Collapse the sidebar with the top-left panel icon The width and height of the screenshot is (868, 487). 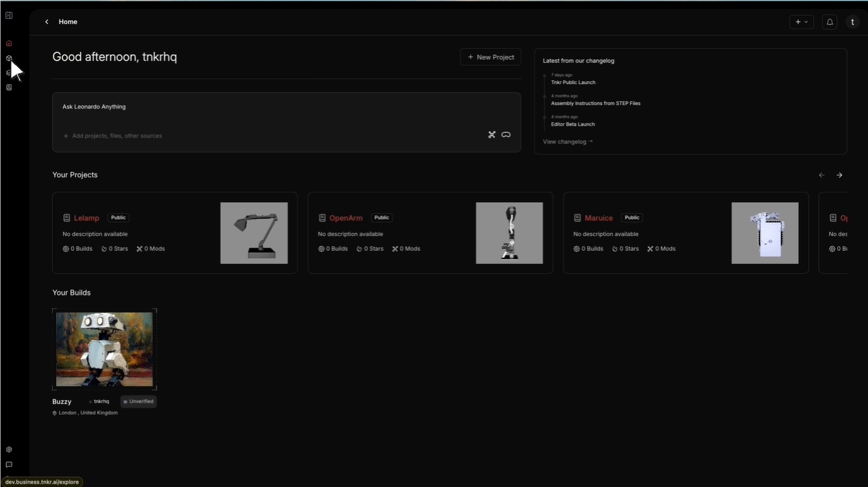pos(9,15)
